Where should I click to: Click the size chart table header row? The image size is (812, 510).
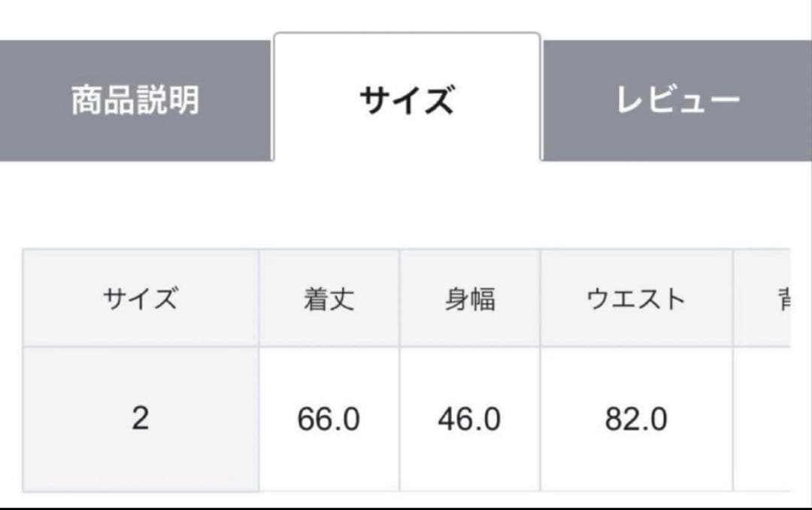406,297
